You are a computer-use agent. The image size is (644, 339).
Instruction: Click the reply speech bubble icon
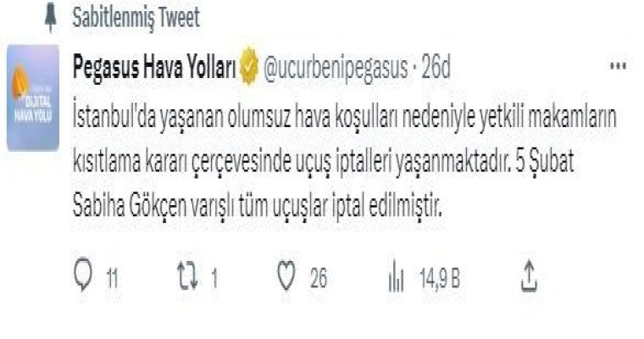click(x=83, y=273)
